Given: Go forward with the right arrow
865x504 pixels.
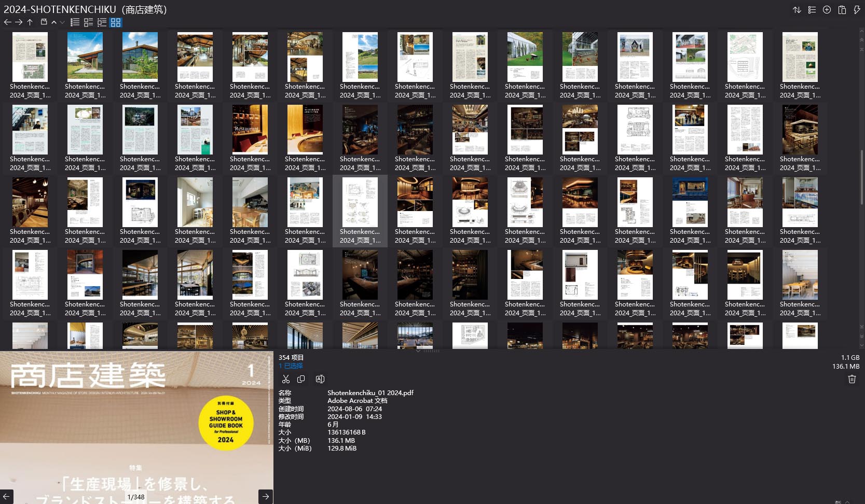Looking at the screenshot, I should coord(19,22).
